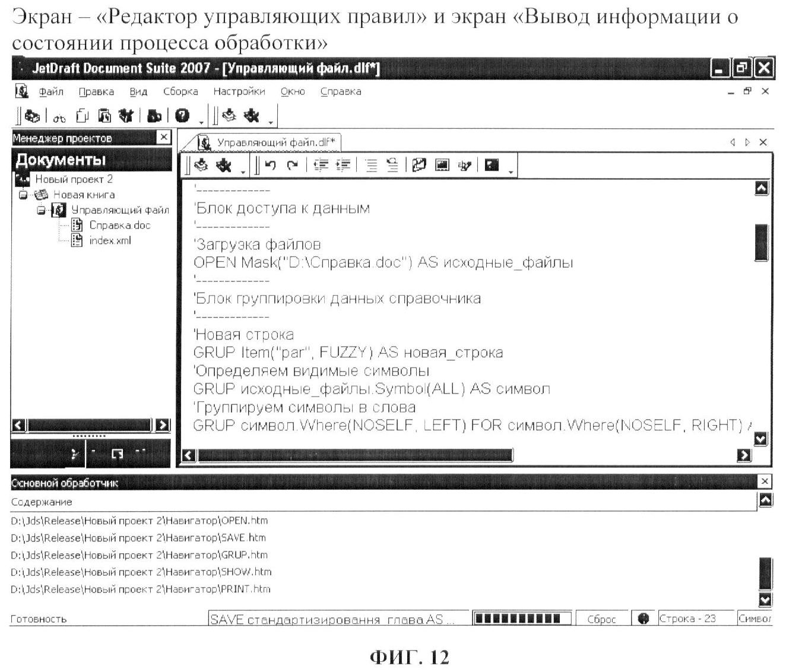Click the help question mark icon
This screenshot has width=786, height=672.
coord(182,116)
